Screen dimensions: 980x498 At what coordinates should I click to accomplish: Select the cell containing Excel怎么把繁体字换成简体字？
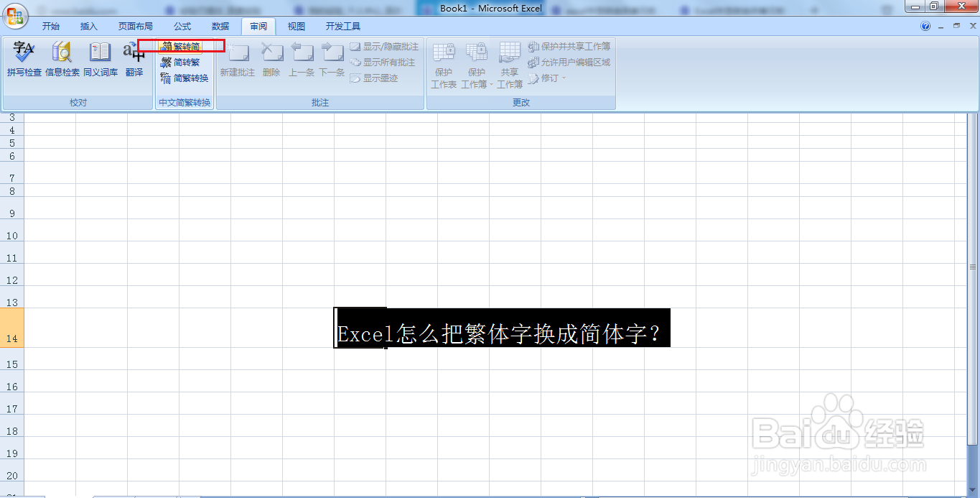[360, 328]
